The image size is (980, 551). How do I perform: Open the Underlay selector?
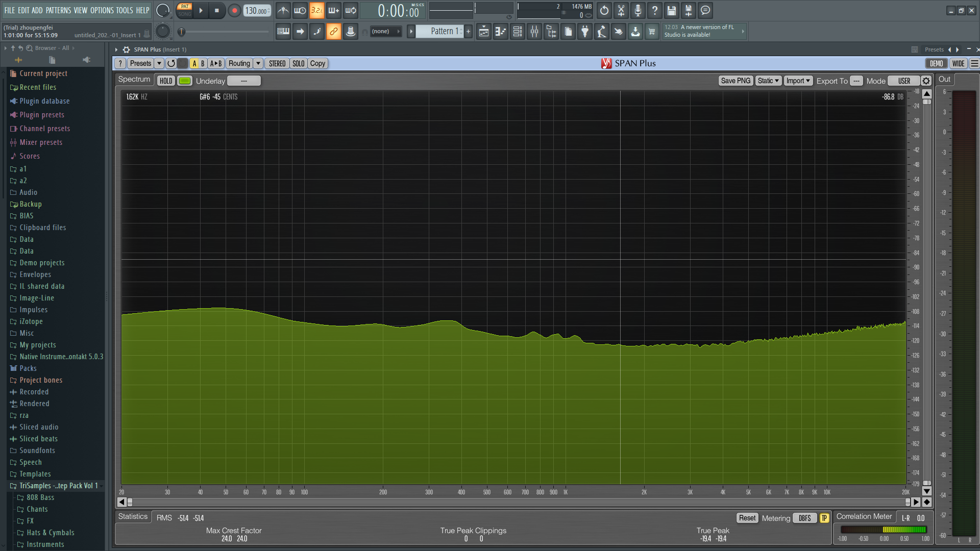244,81
